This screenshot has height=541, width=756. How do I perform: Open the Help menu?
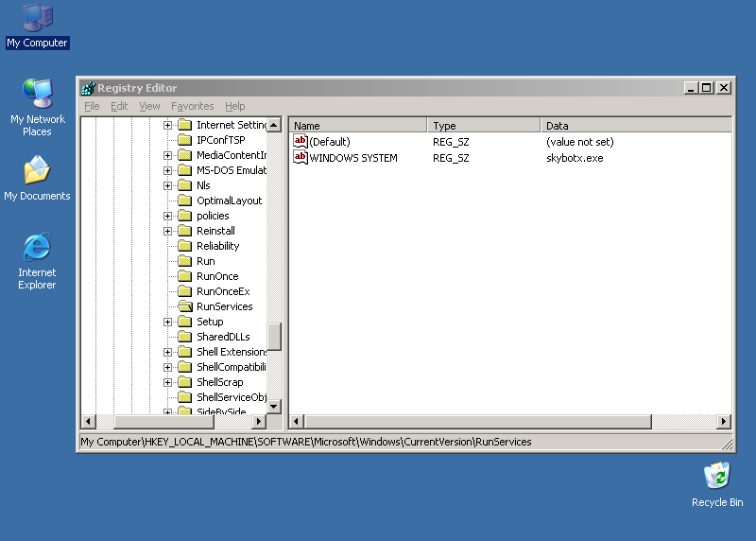pyautogui.click(x=234, y=106)
